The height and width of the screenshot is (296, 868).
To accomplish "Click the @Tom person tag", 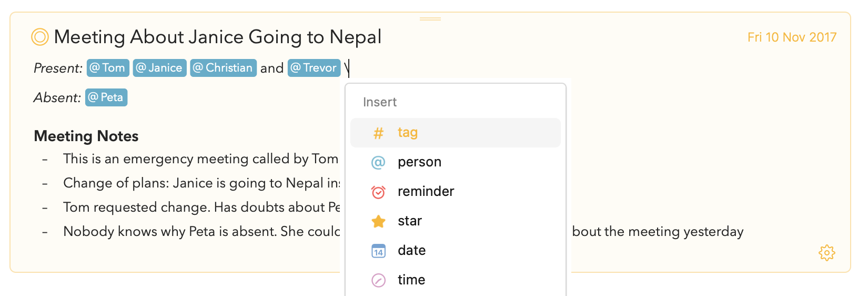I will [x=108, y=68].
